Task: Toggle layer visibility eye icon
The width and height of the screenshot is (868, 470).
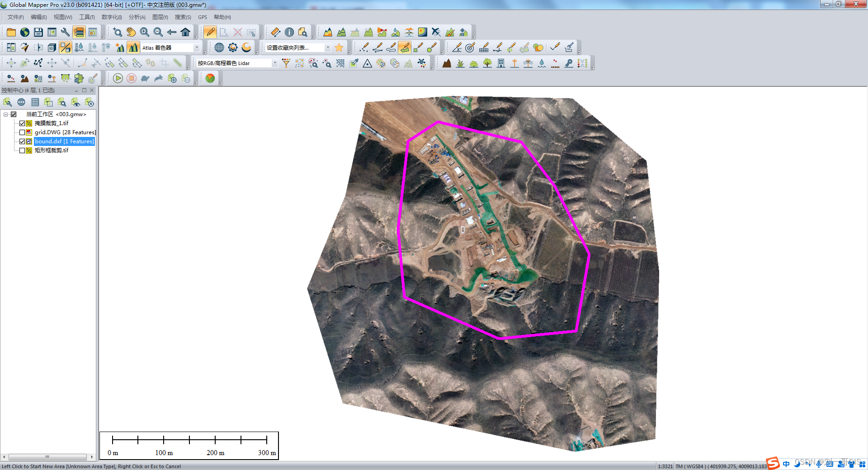Action: click(x=75, y=102)
